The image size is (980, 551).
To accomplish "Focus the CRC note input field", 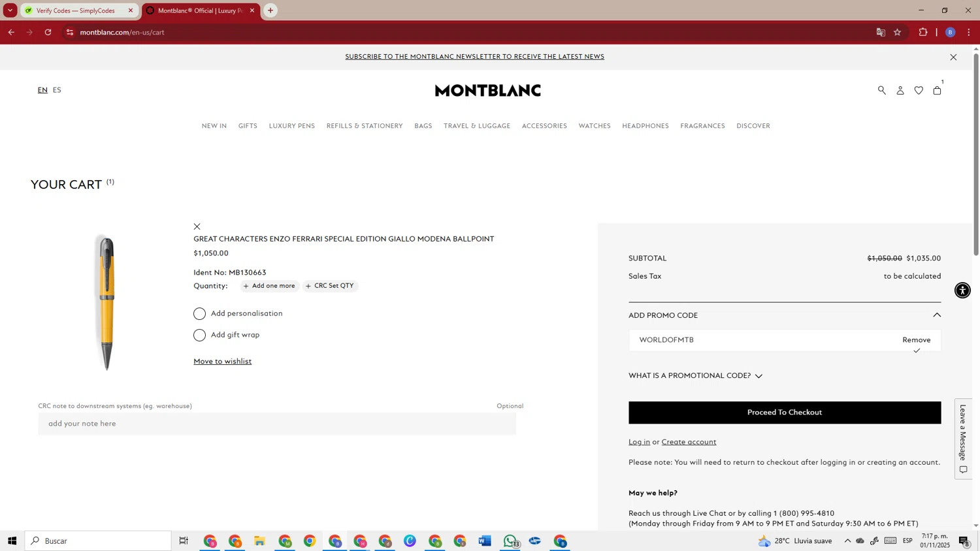I will click(277, 424).
